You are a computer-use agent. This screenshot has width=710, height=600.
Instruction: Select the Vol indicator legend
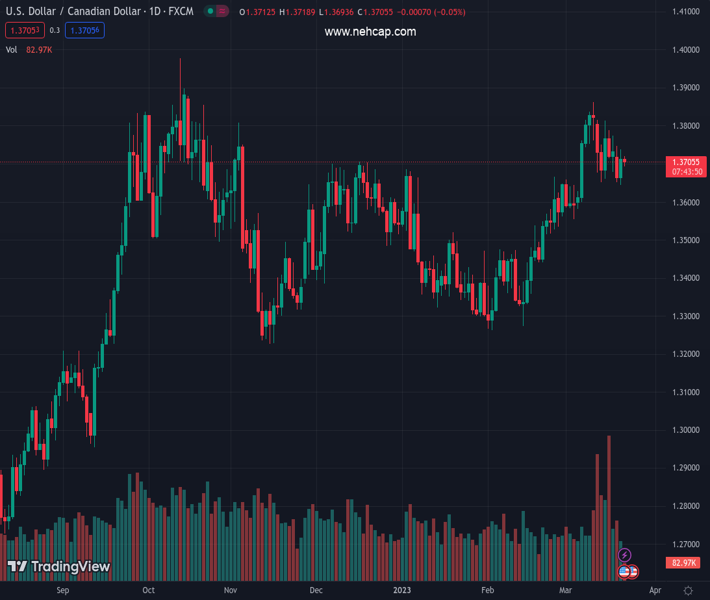tap(12, 49)
